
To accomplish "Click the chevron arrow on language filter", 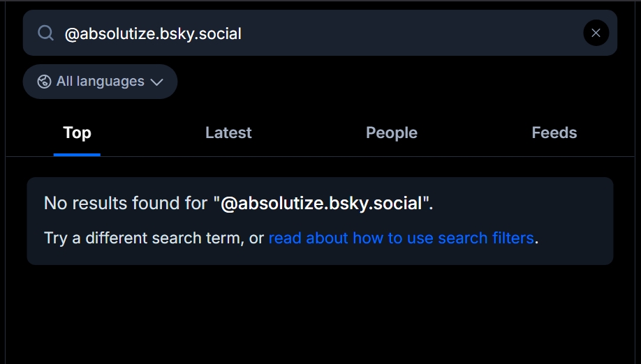I will click(157, 82).
